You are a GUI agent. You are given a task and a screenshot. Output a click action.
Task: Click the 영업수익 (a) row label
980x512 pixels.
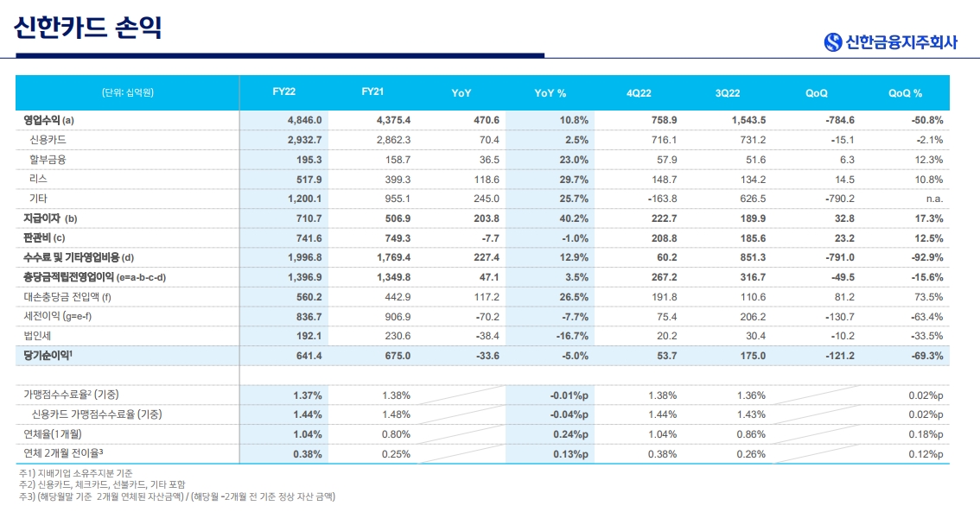49,120
